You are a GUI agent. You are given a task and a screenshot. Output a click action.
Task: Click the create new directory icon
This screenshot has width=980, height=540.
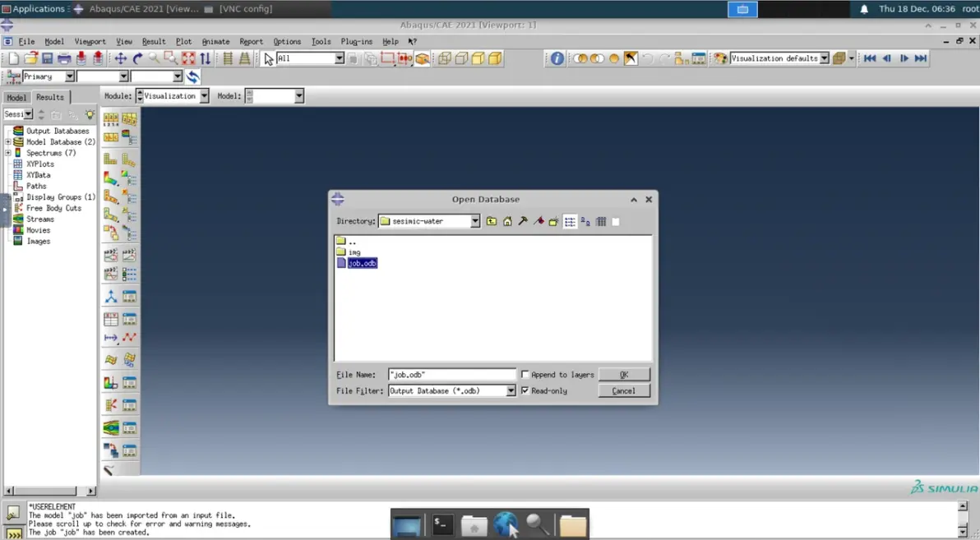click(x=554, y=221)
